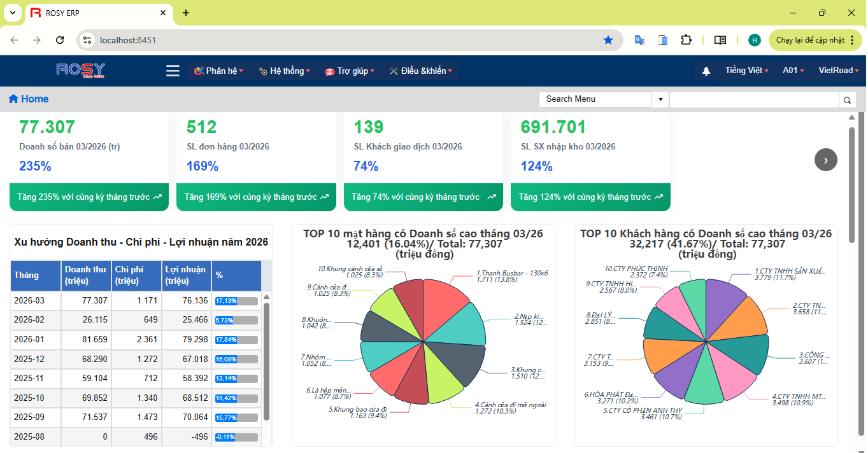The image size is (868, 453).
Task: Click the Chạy lại để cập nhật button
Action: [x=816, y=40]
